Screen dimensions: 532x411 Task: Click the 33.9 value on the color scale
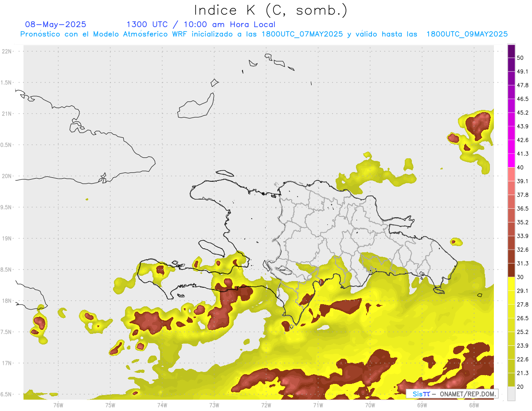(x=523, y=236)
